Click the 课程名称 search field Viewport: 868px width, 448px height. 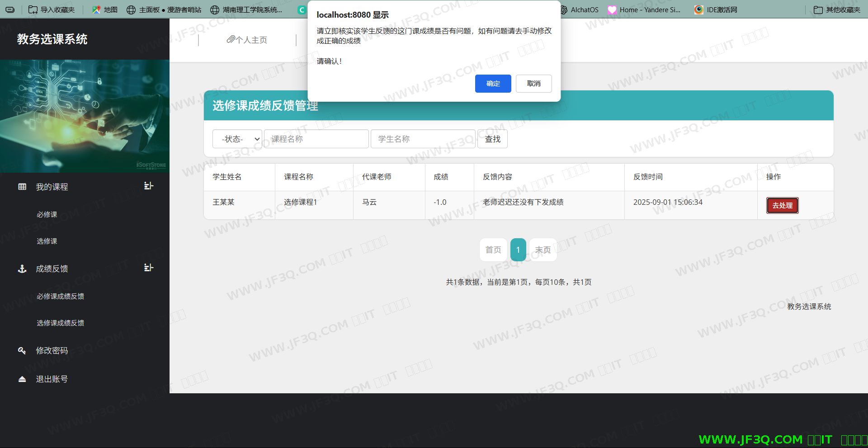pyautogui.click(x=316, y=139)
